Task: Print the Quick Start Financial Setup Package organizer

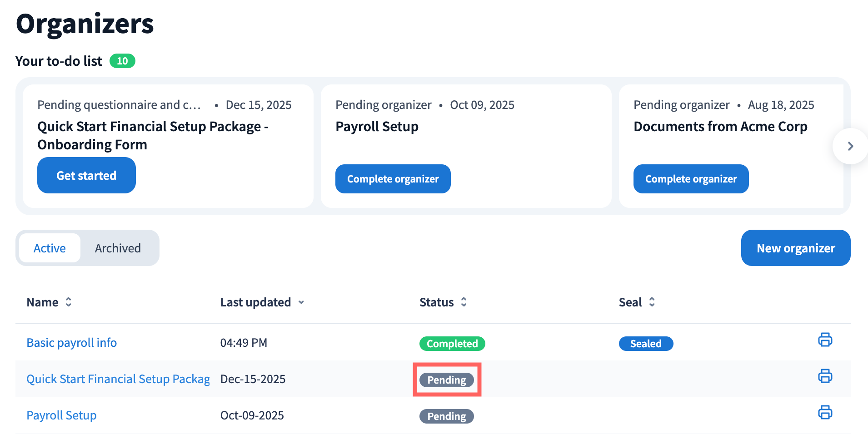Action: tap(825, 376)
